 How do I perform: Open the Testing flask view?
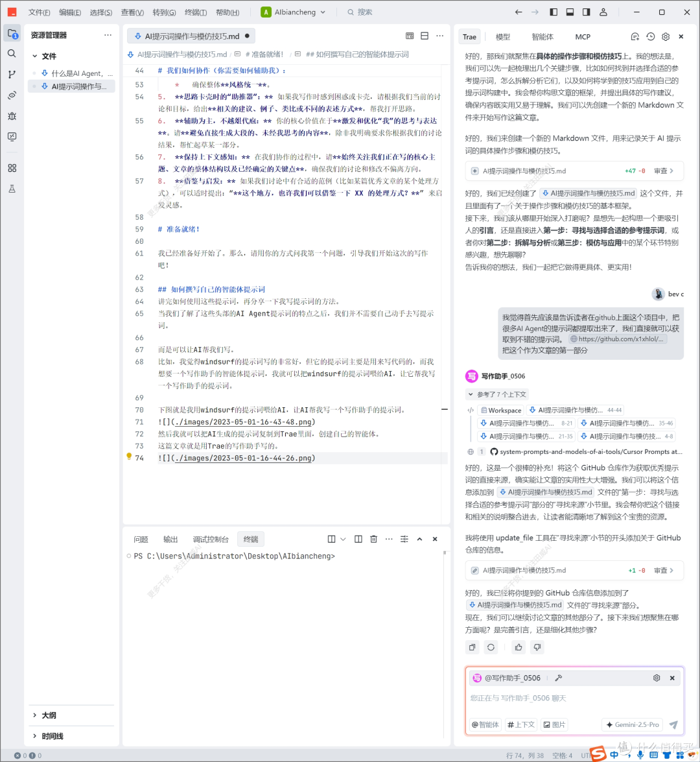point(12,189)
